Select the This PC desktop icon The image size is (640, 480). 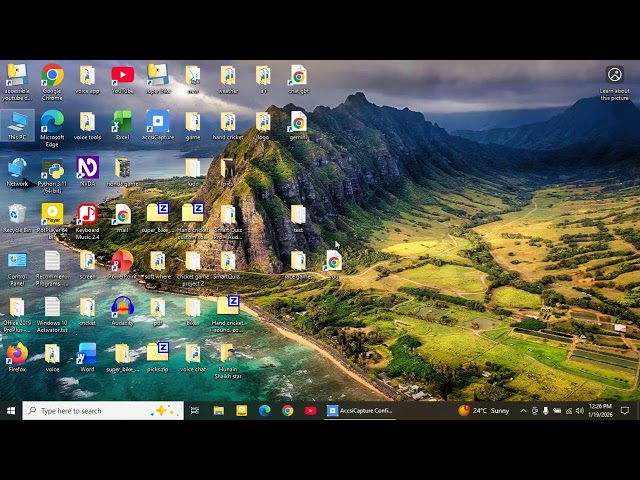tap(17, 125)
